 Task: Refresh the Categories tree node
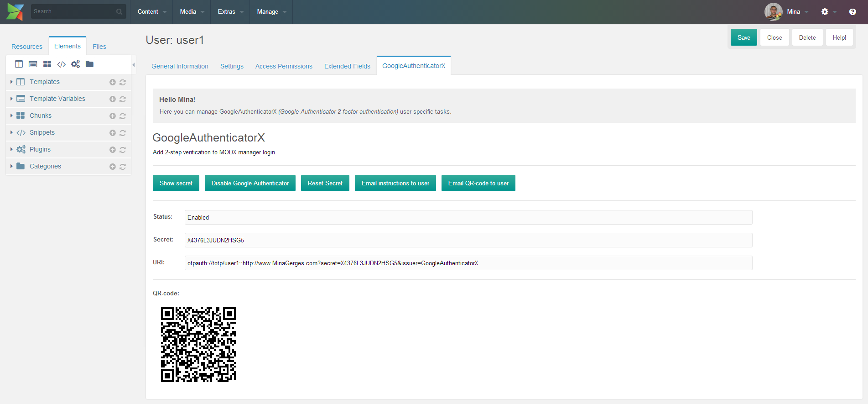point(123,167)
